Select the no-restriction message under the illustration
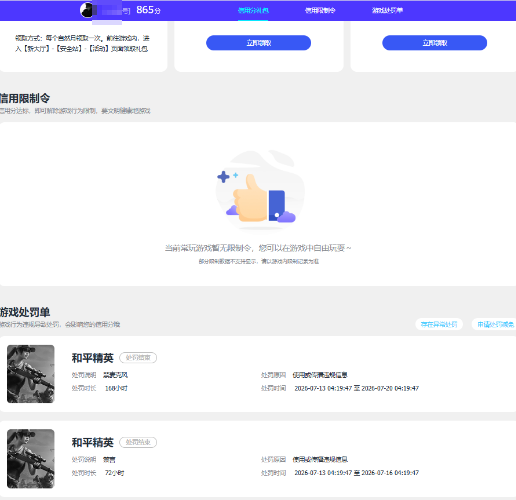The height and width of the screenshot is (500, 516). [x=258, y=248]
